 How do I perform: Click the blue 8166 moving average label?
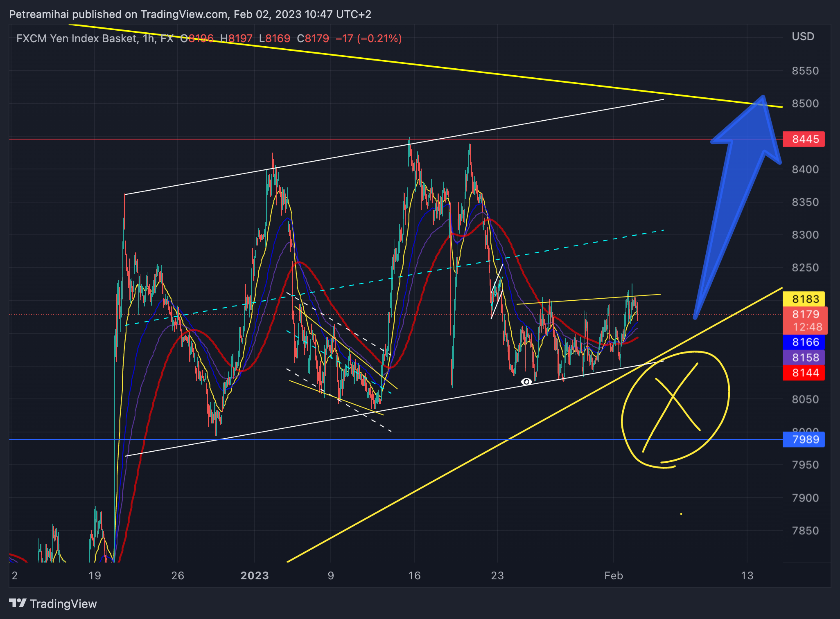[x=804, y=342]
